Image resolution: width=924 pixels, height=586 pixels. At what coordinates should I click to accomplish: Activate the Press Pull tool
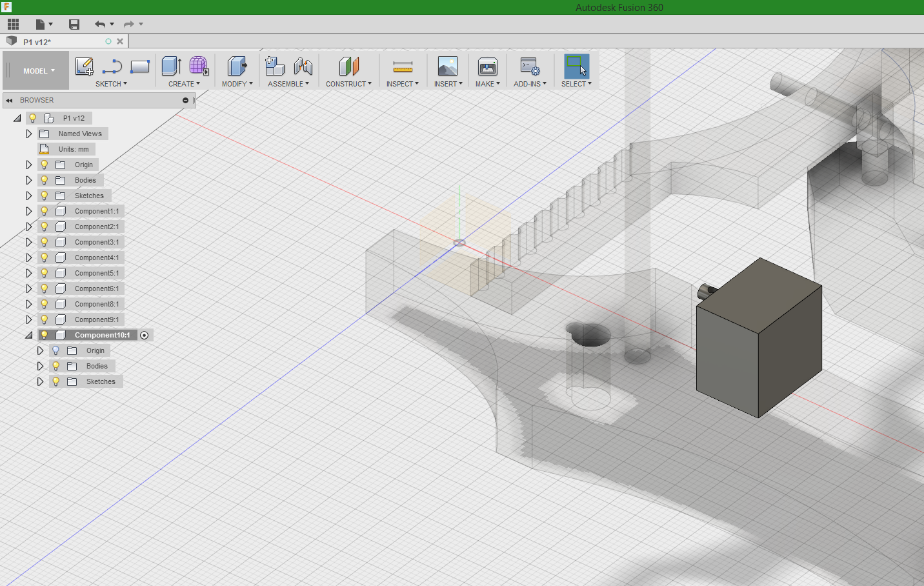tap(237, 66)
